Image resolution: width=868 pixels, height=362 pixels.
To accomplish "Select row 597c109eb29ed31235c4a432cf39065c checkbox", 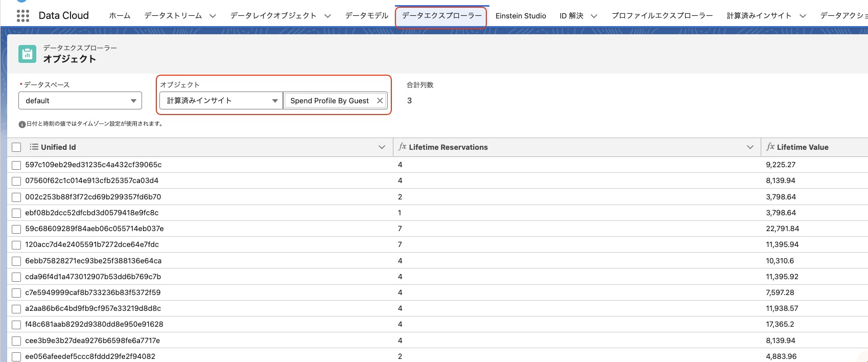I will (16, 165).
